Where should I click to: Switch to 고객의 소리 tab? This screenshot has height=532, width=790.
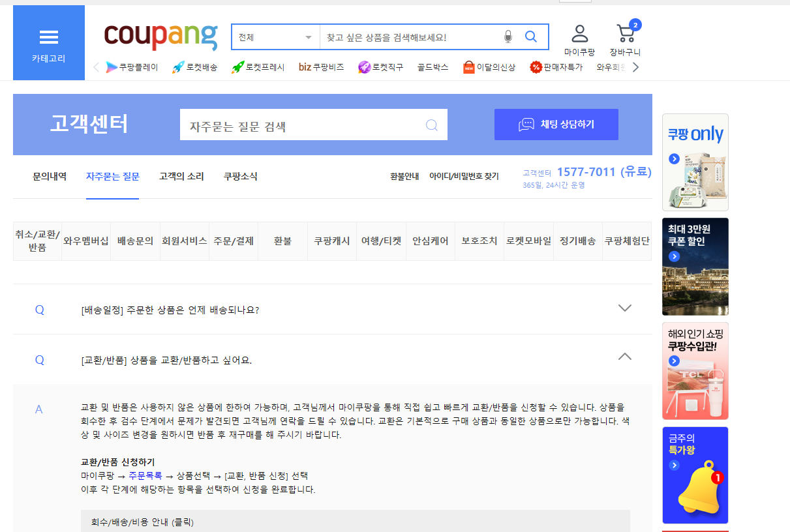181,176
